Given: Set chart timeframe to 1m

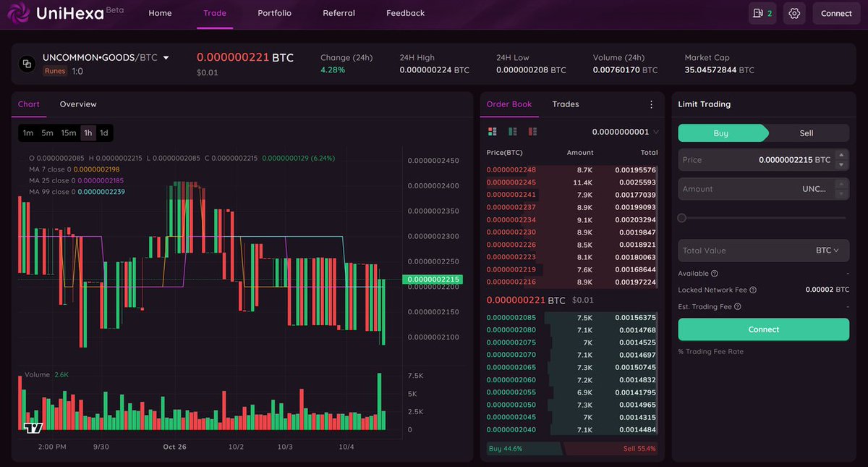Looking at the screenshot, I should tap(27, 133).
